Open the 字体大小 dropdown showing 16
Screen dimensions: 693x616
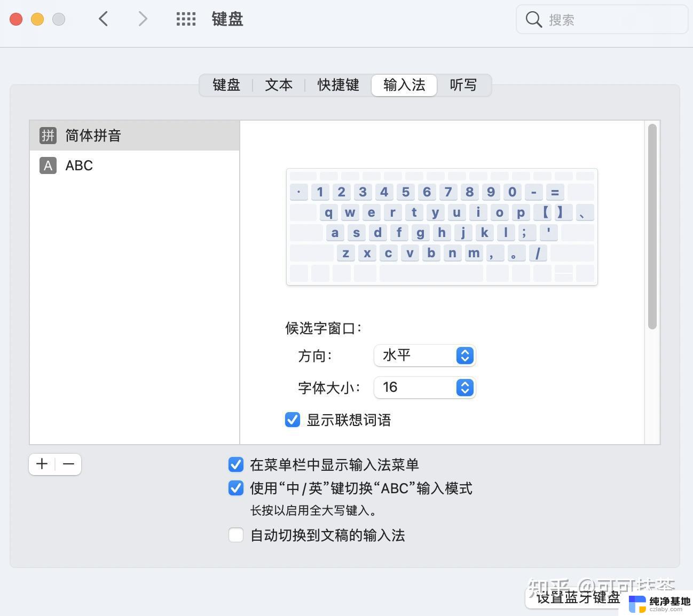(x=424, y=388)
